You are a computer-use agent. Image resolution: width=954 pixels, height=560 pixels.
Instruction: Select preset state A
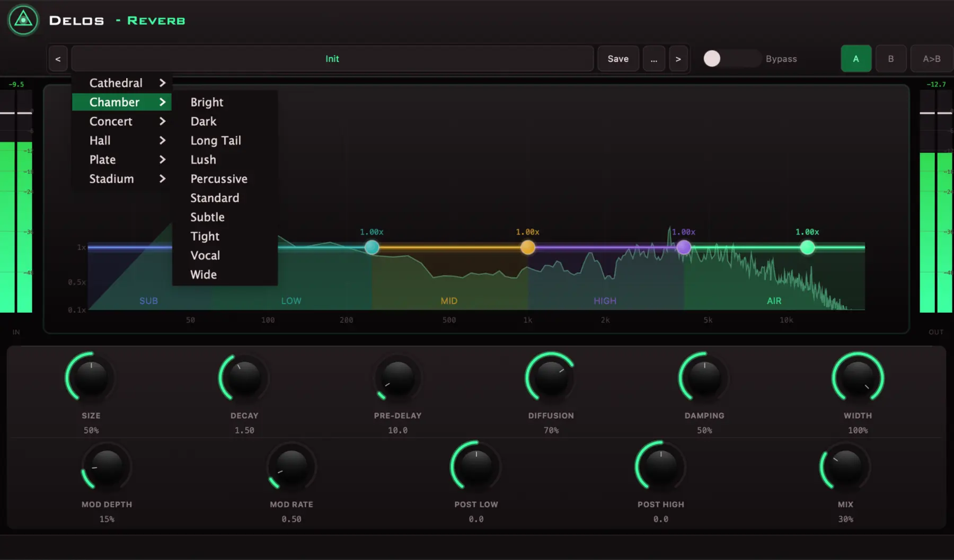coord(856,59)
